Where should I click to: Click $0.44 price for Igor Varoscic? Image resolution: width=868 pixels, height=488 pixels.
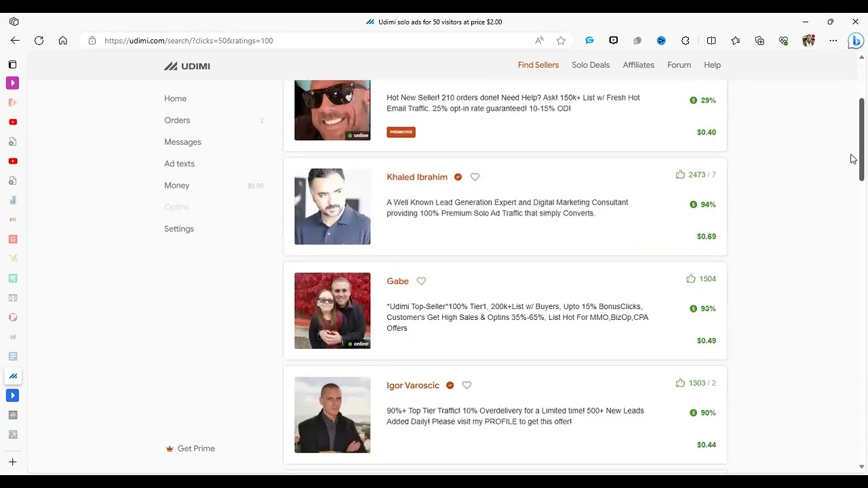tap(707, 445)
